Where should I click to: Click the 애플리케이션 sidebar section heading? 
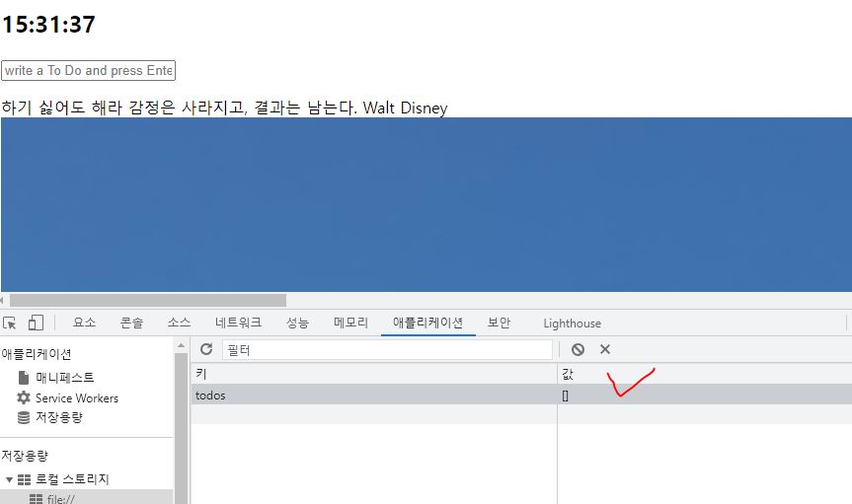pyautogui.click(x=37, y=354)
